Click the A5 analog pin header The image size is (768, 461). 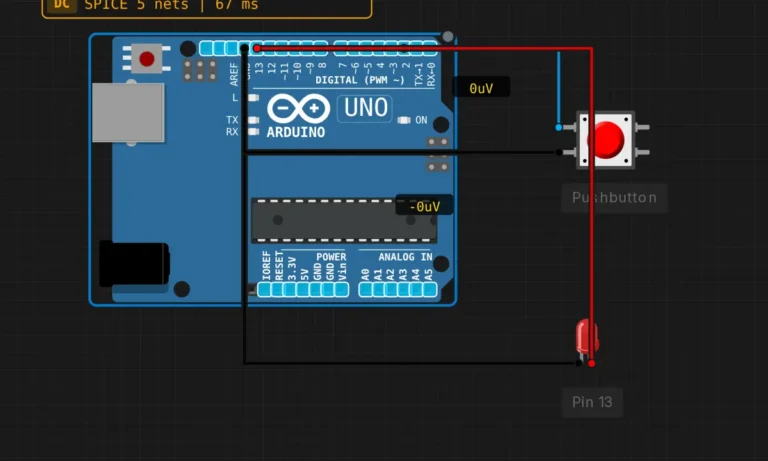[x=429, y=290]
